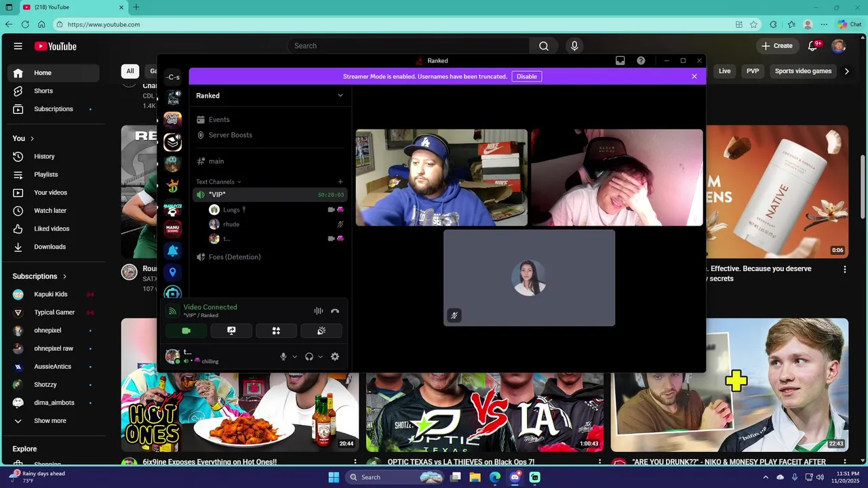This screenshot has width=868, height=488.
Task: Select the blue-hoodie user's video tile
Action: point(441,178)
